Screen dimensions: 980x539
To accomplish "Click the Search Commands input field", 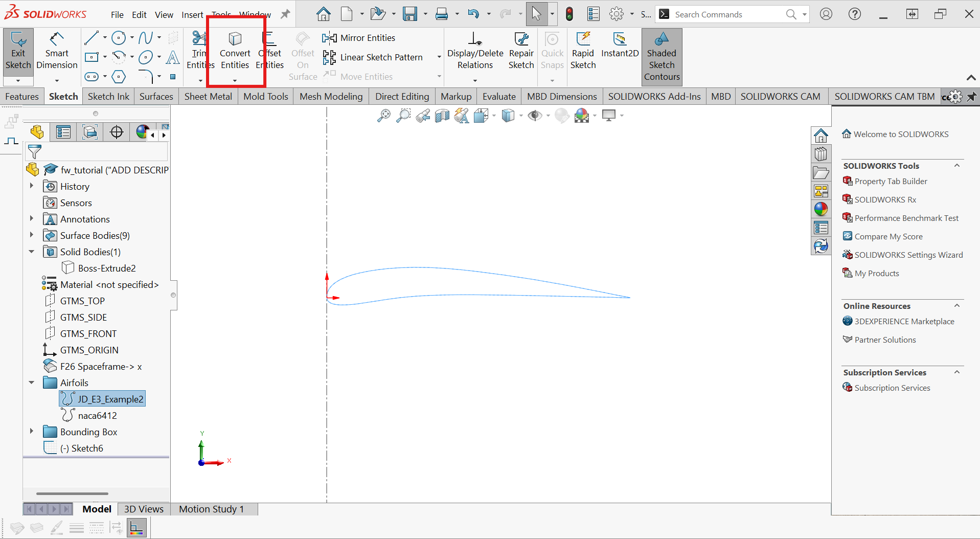I will (728, 15).
